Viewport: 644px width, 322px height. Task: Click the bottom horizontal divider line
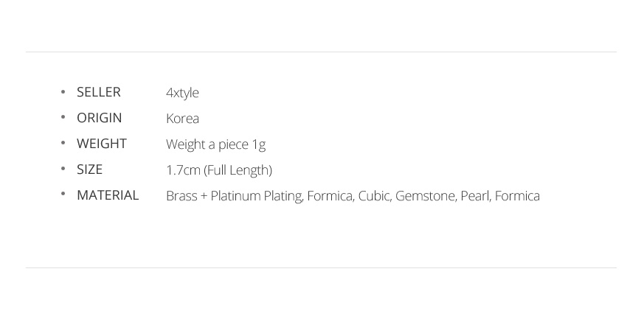pos(321,267)
